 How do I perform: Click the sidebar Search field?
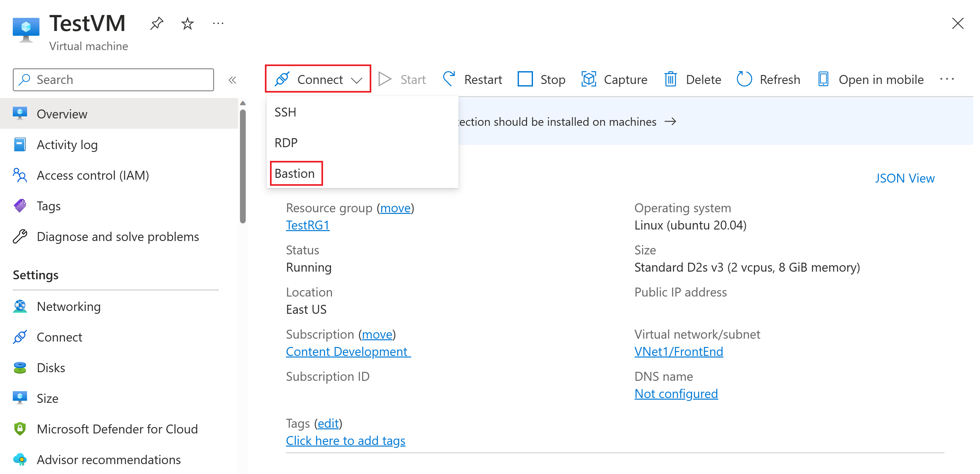(x=113, y=79)
